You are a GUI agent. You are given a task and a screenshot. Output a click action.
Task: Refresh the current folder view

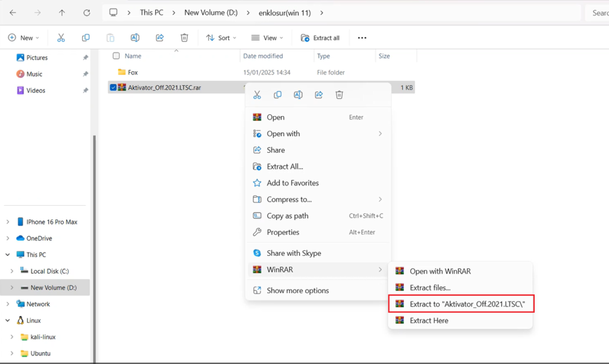(x=87, y=13)
